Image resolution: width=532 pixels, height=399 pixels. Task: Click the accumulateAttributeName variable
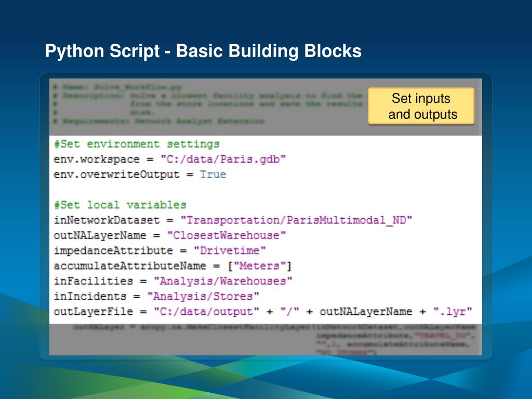point(130,266)
